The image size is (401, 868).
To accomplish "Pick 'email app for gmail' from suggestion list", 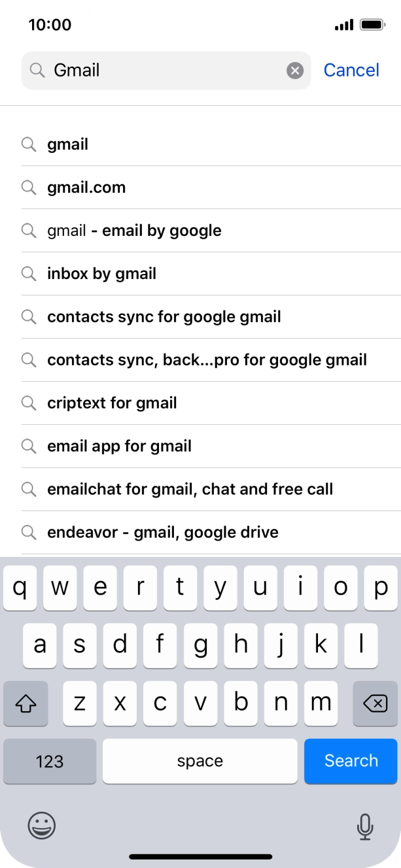I will pos(119,446).
